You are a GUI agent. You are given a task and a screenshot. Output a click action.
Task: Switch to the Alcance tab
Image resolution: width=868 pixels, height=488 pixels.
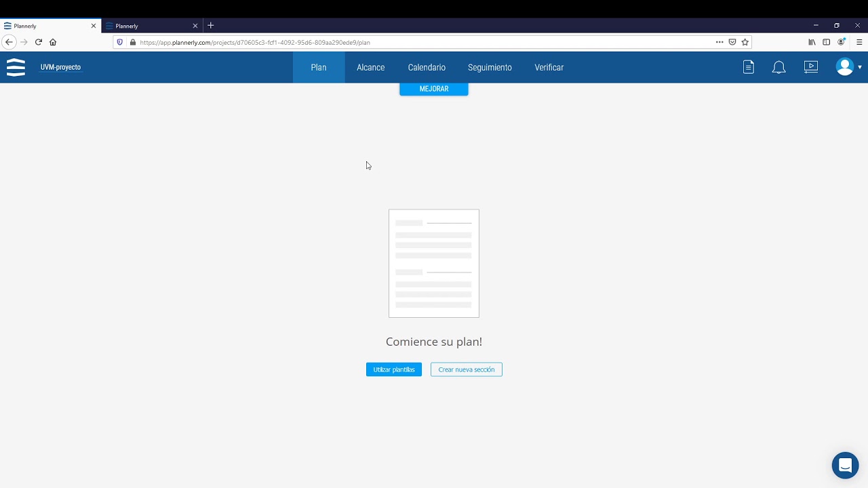[x=371, y=67]
